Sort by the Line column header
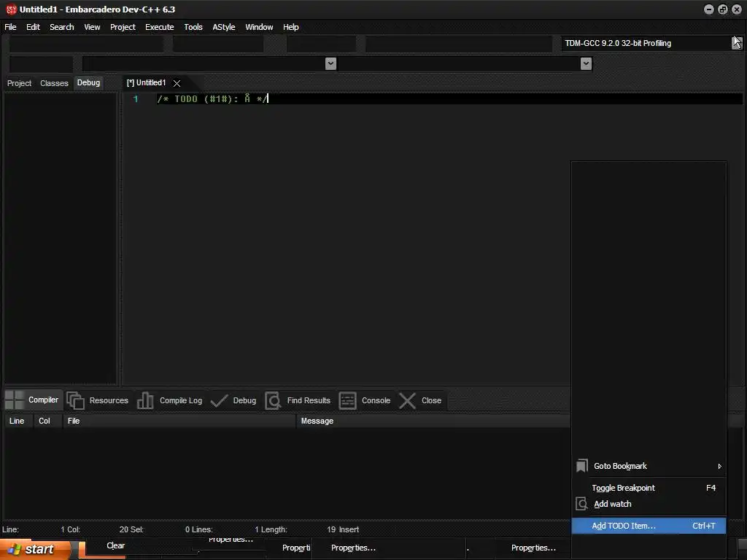Viewport: 747px width, 560px height. tap(17, 421)
